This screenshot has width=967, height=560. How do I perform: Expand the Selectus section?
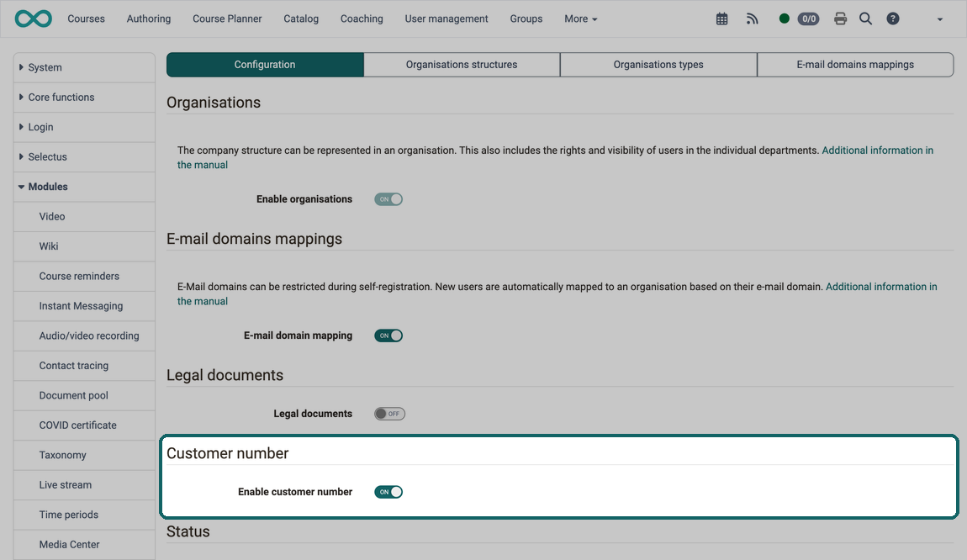click(84, 156)
